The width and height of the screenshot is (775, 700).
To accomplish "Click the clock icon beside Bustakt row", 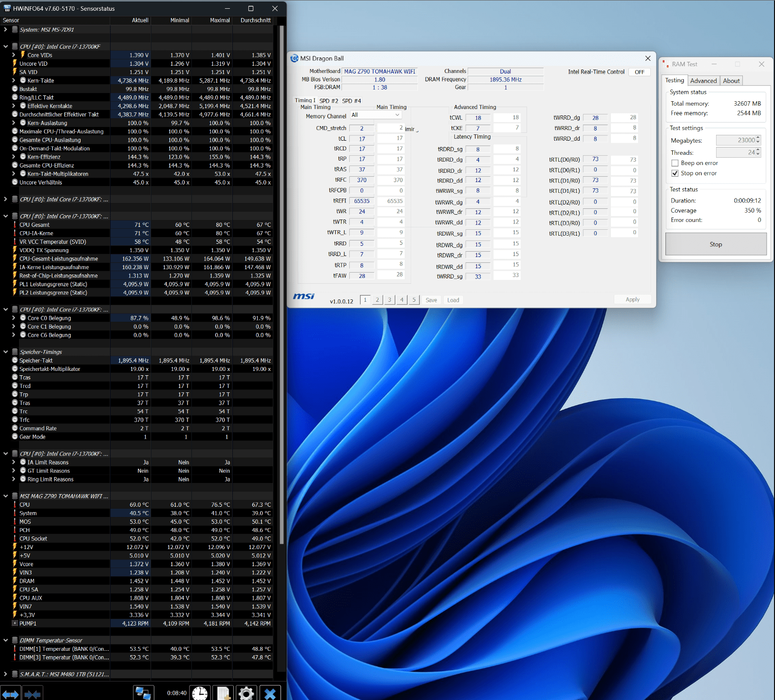I will point(15,89).
